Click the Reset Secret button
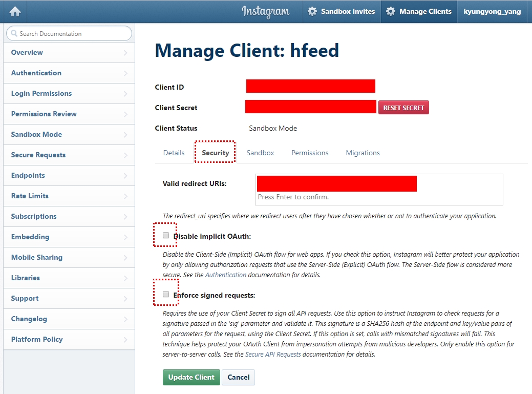 [403, 108]
